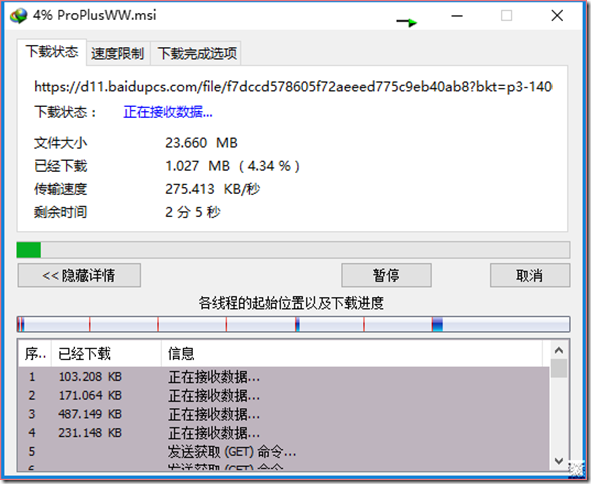Image resolution: width=591 pixels, height=484 pixels.
Task: Click the file size value 23.660 MB
Action: pos(201,143)
